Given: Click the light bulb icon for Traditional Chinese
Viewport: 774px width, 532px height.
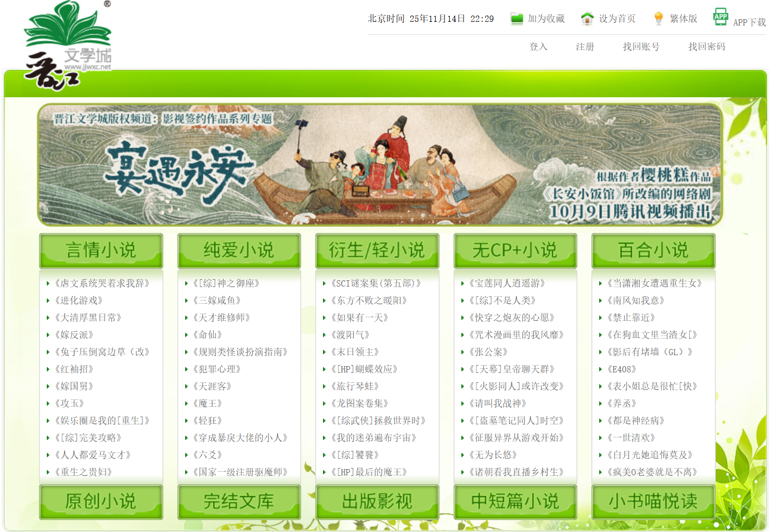Looking at the screenshot, I should tap(659, 18).
